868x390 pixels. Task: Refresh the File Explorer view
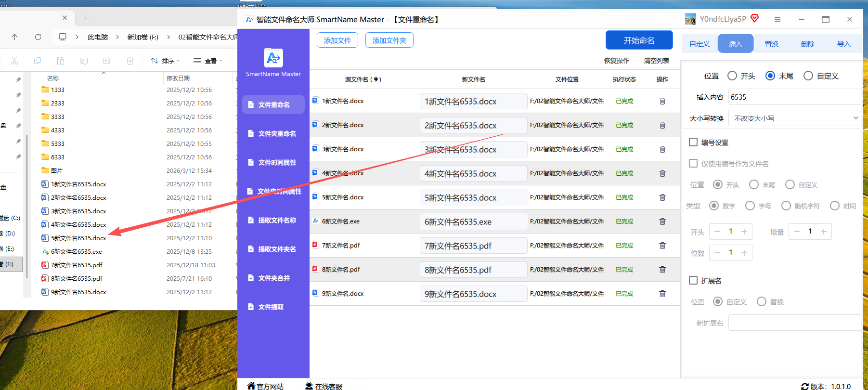coord(38,37)
